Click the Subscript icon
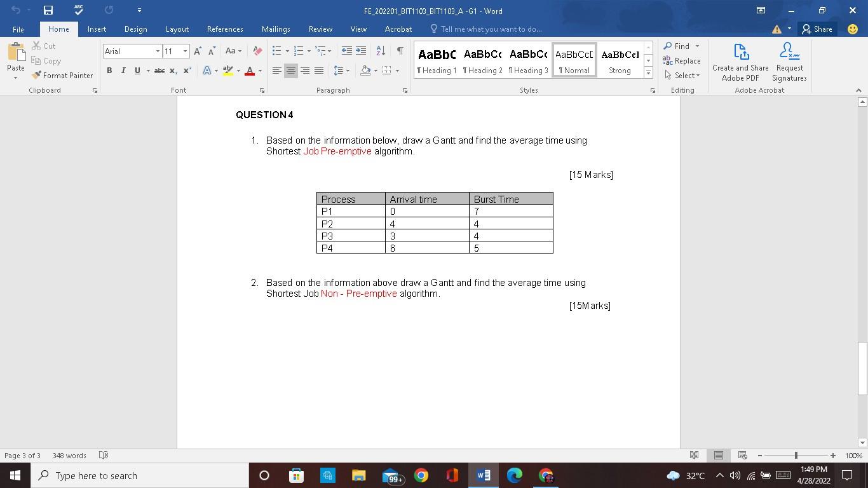The height and width of the screenshot is (488, 868). [x=173, y=71]
